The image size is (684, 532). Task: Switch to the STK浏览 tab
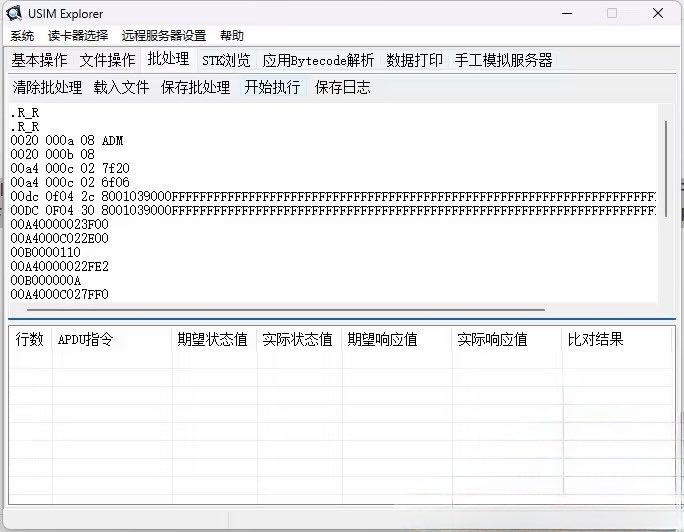tap(226, 60)
